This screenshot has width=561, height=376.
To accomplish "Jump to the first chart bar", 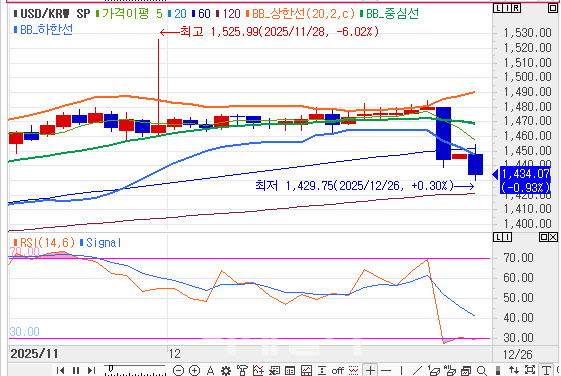I will pos(60,370).
